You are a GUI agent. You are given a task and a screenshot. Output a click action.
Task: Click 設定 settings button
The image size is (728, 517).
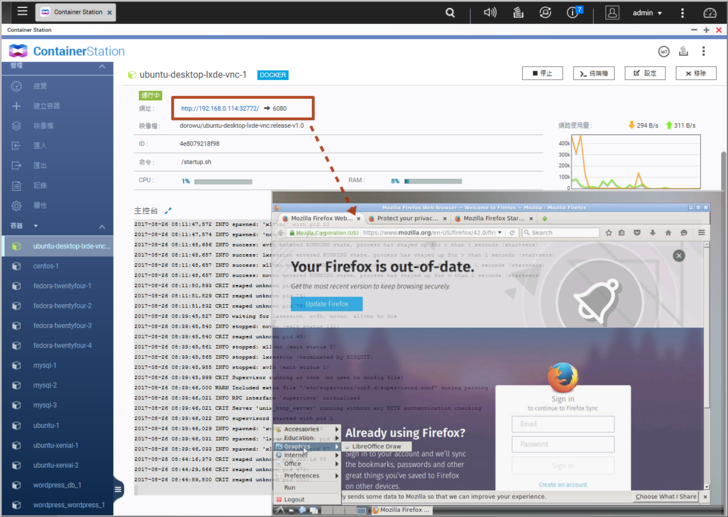click(x=645, y=73)
